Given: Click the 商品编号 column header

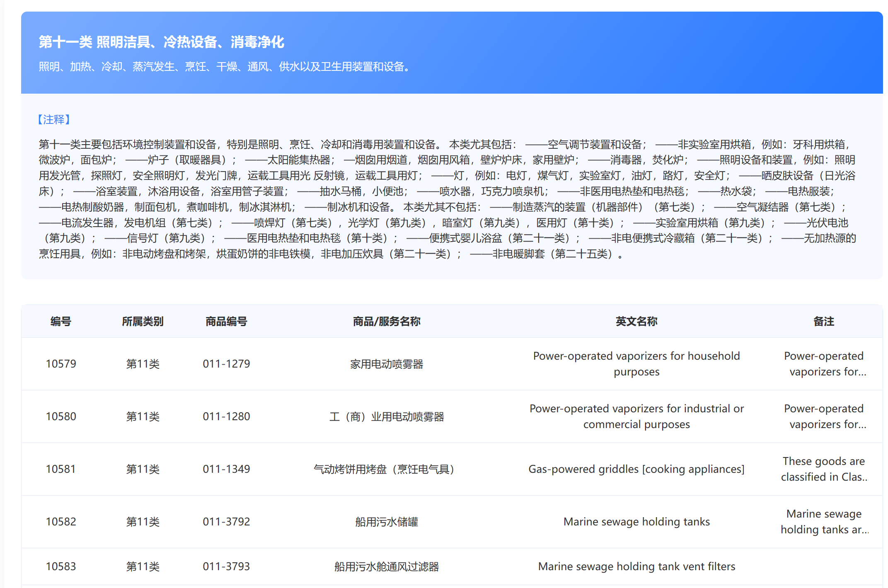Looking at the screenshot, I should (x=226, y=322).
